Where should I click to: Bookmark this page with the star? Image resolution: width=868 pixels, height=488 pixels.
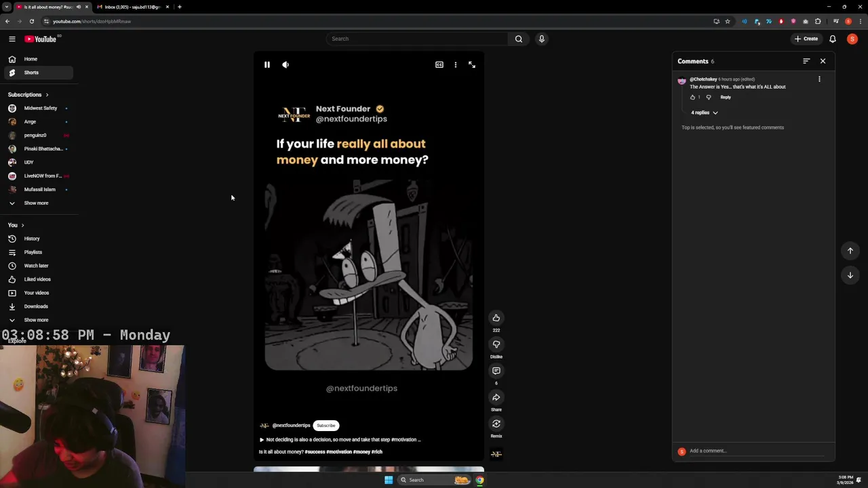728,21
